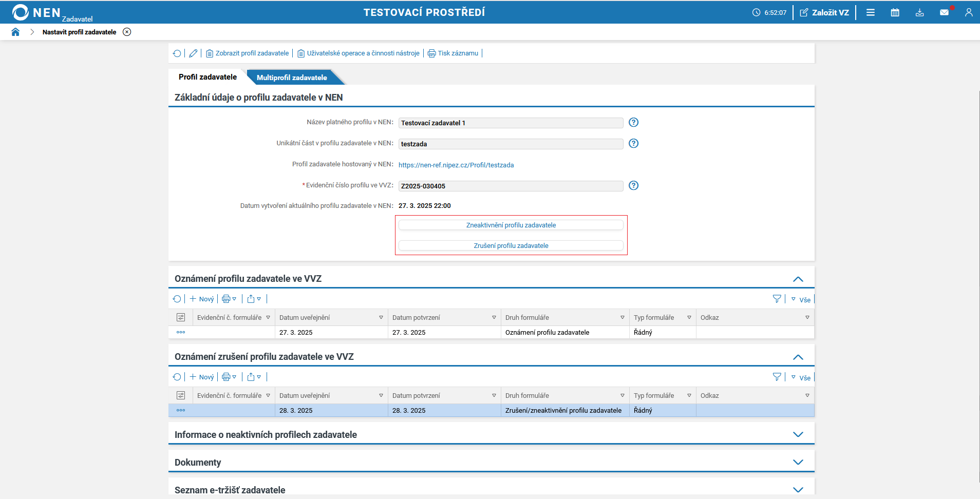The image size is (980, 499).
Task: Close the Nastavit profil zadavatele breadcrumb tab
Action: click(127, 32)
